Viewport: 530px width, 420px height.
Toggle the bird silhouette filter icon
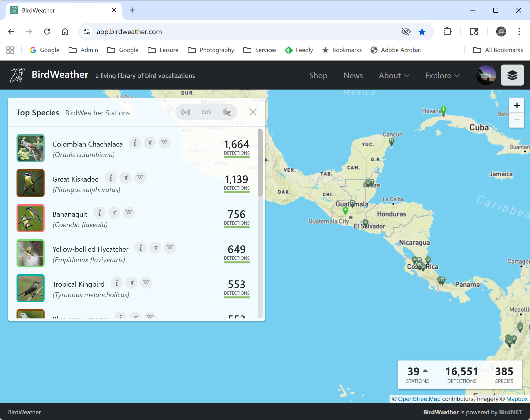coord(227,112)
